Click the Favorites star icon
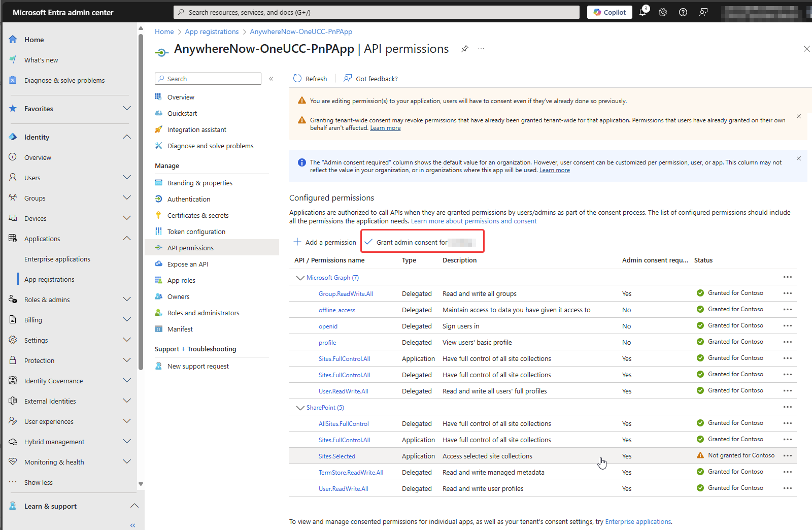This screenshot has height=530, width=812. pos(13,108)
